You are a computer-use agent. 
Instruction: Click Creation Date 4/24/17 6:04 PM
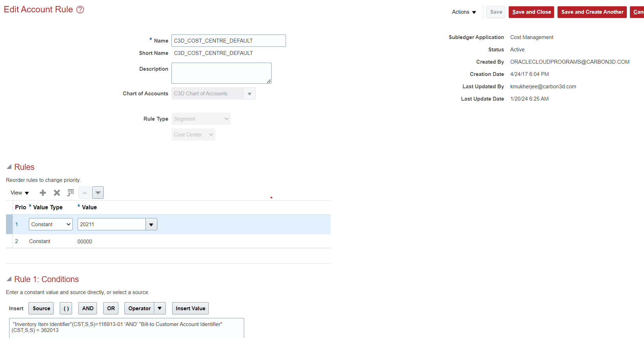(529, 74)
